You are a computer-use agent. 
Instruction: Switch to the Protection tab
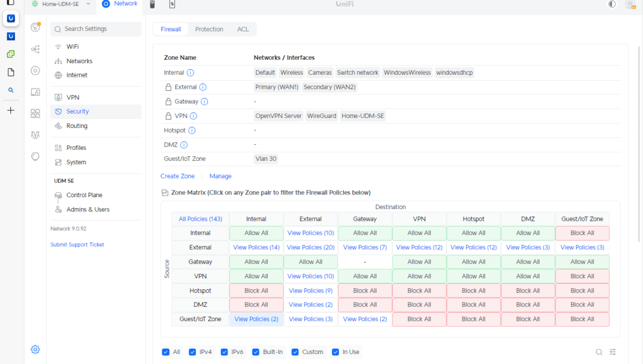coord(209,29)
